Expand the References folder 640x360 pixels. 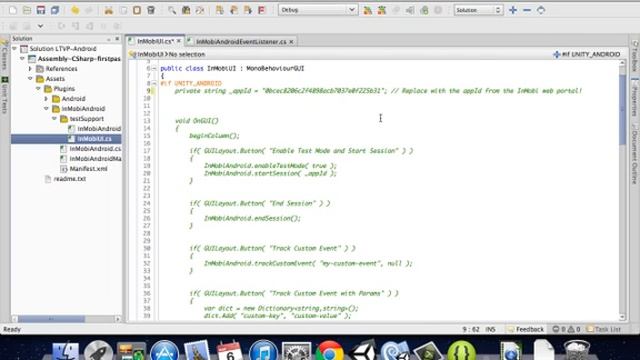point(30,69)
